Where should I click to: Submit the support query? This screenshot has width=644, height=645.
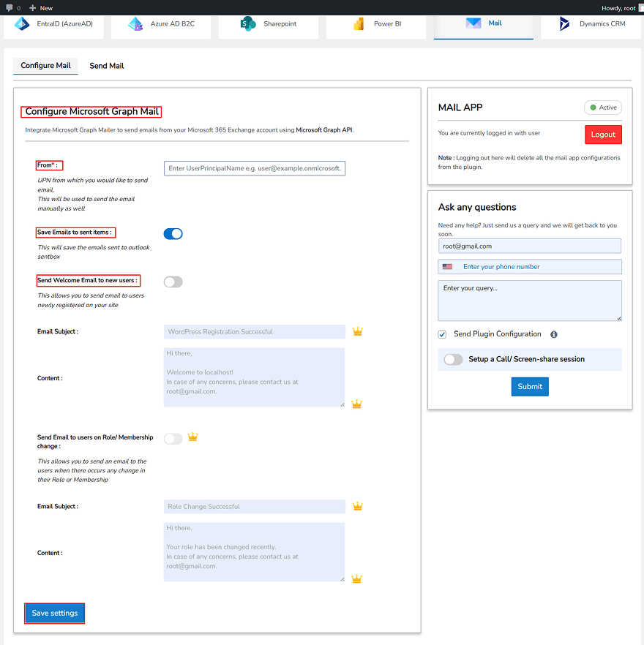click(530, 386)
